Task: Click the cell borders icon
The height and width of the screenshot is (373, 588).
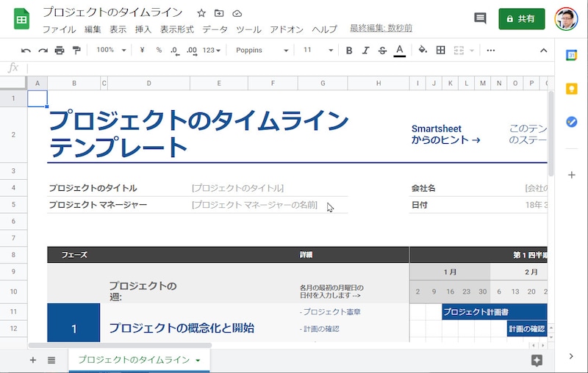Action: 440,50
